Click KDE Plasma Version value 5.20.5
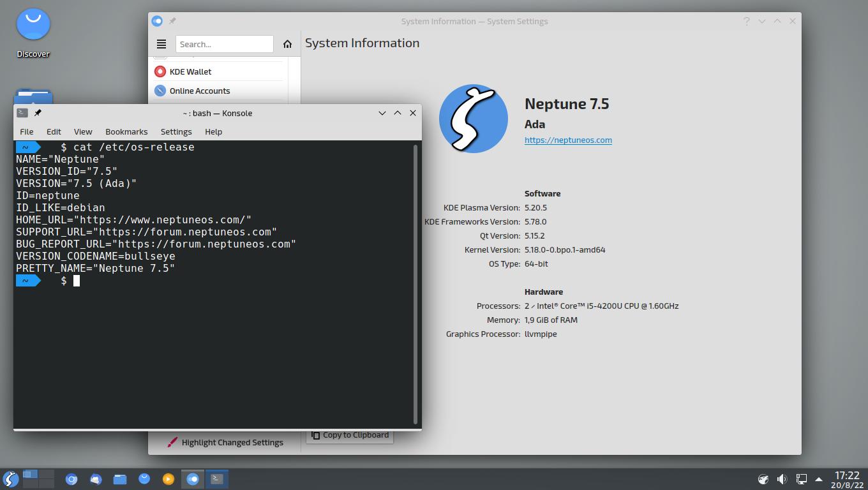Image resolution: width=868 pixels, height=490 pixels. (535, 207)
